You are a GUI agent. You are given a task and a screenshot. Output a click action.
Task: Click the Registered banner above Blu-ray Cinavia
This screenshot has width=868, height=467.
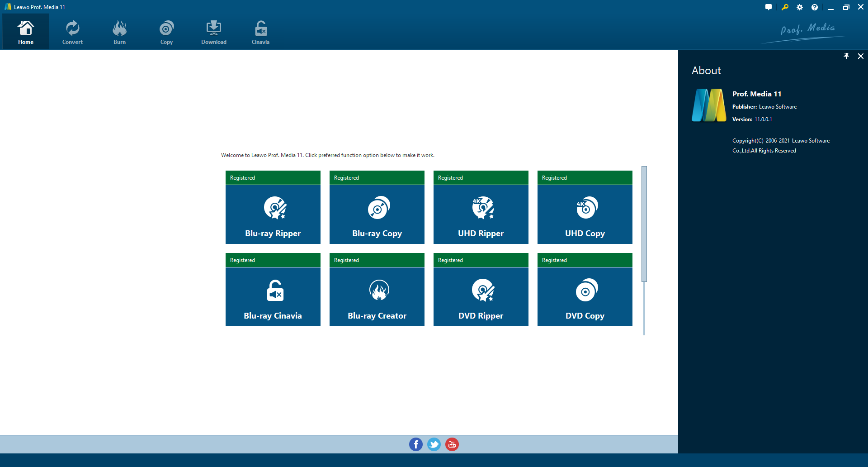tap(273, 260)
